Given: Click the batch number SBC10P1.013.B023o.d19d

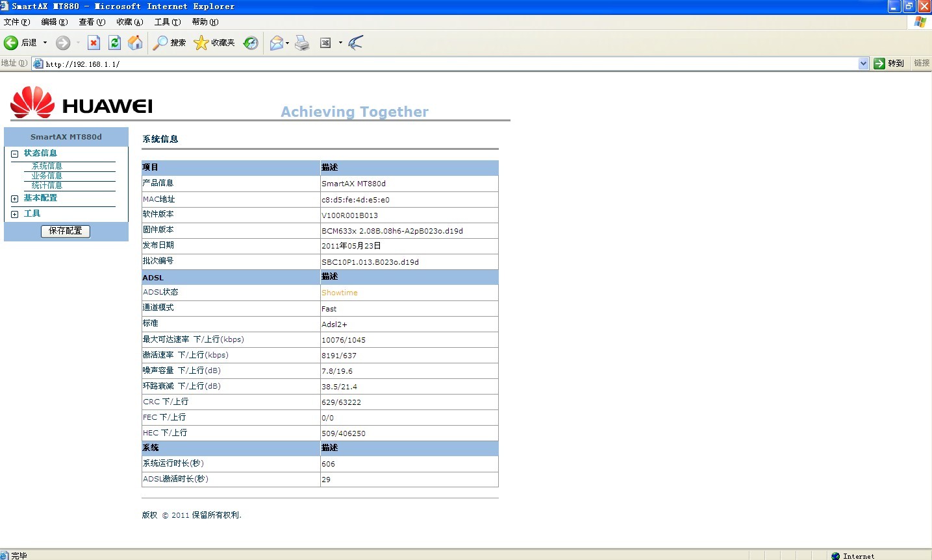Looking at the screenshot, I should [370, 262].
